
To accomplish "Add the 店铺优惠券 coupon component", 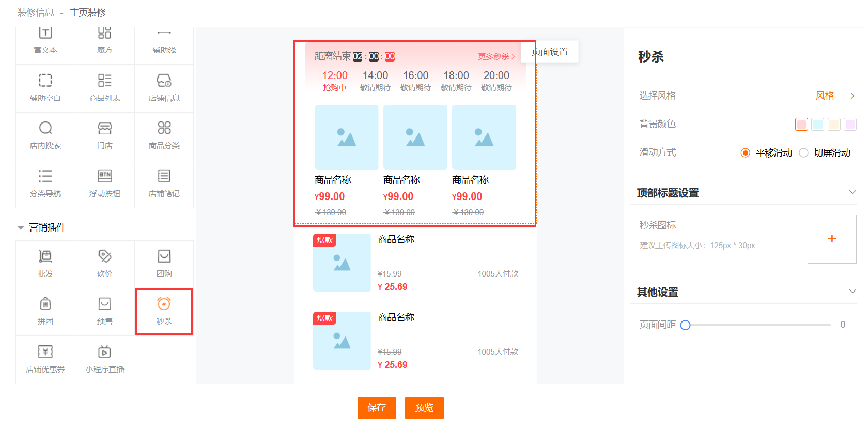I will [45, 359].
